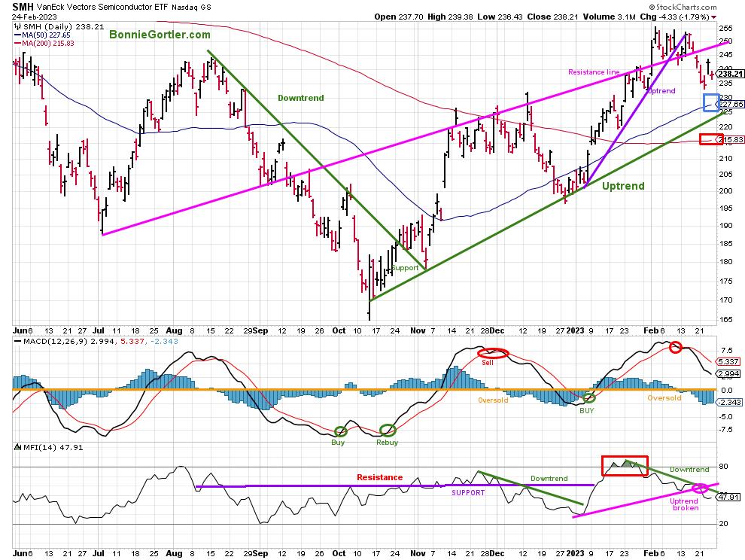The height and width of the screenshot is (560, 745).
Task: Click the 238.21 price tag on right axis
Action: coord(731,74)
